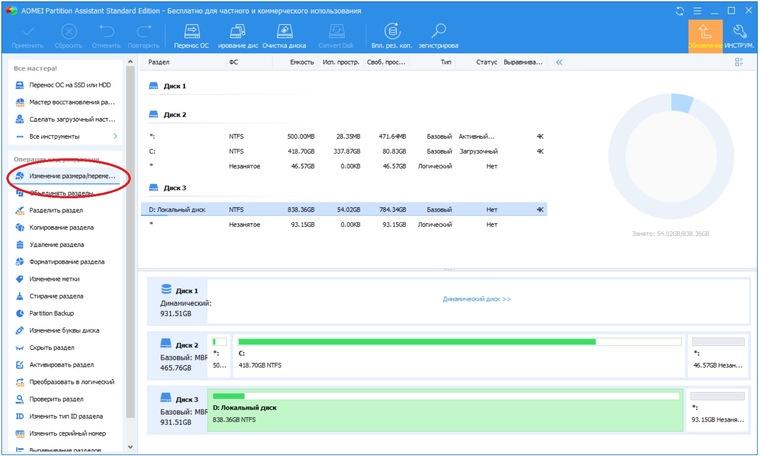Select the C: partition row in list
The width and height of the screenshot is (760, 456).
pyautogui.click(x=344, y=151)
